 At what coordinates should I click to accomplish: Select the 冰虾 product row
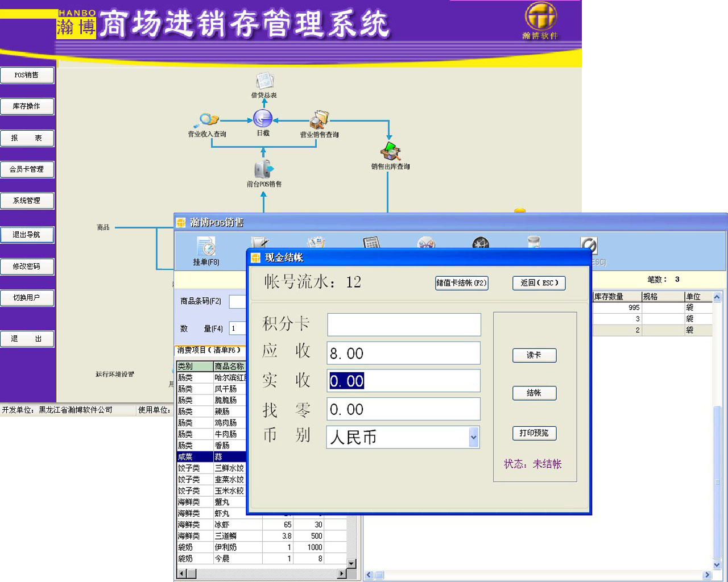261,525
